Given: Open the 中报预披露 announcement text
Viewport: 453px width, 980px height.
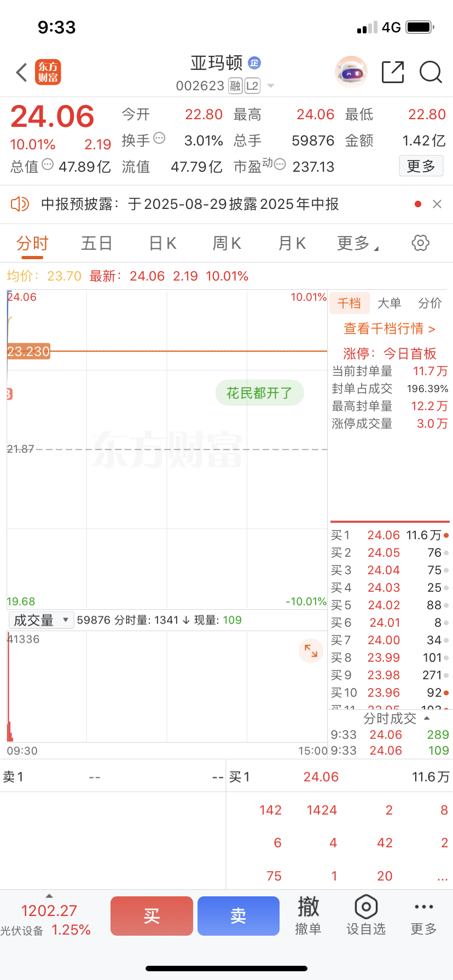Looking at the screenshot, I should (190, 204).
